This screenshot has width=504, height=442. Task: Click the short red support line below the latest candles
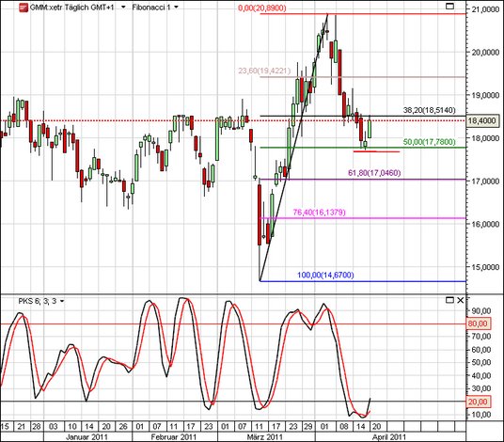376,151
